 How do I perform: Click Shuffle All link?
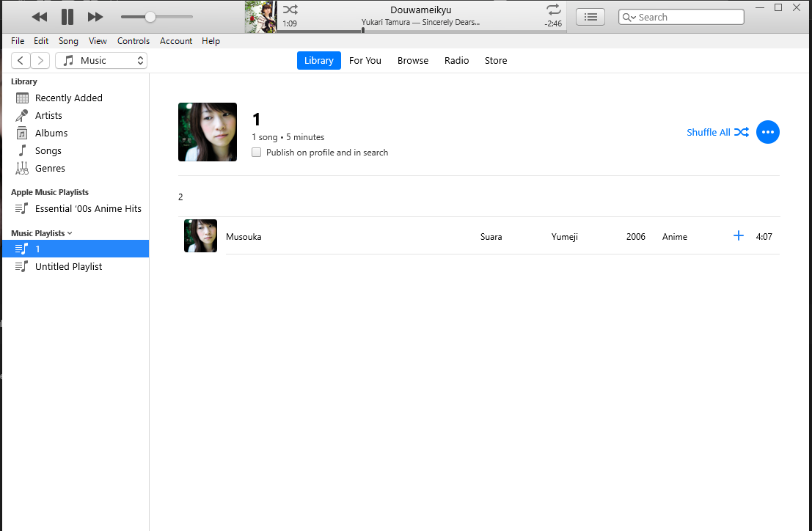(x=717, y=132)
